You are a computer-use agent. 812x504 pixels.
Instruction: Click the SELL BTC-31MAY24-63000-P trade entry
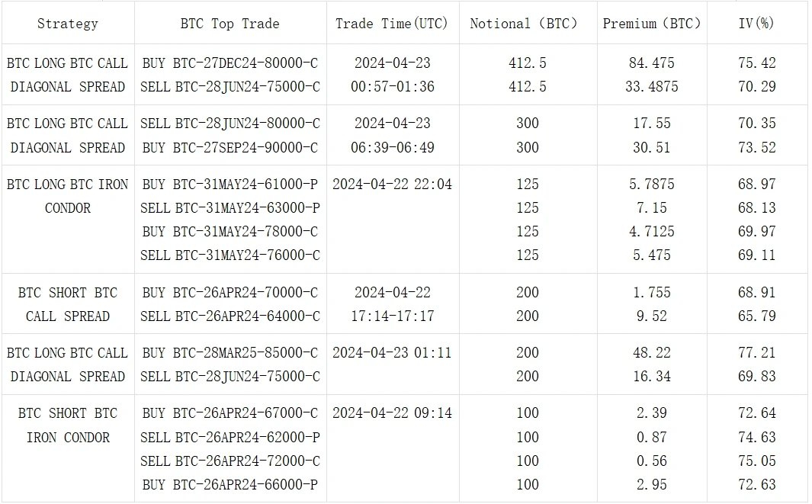click(x=230, y=208)
